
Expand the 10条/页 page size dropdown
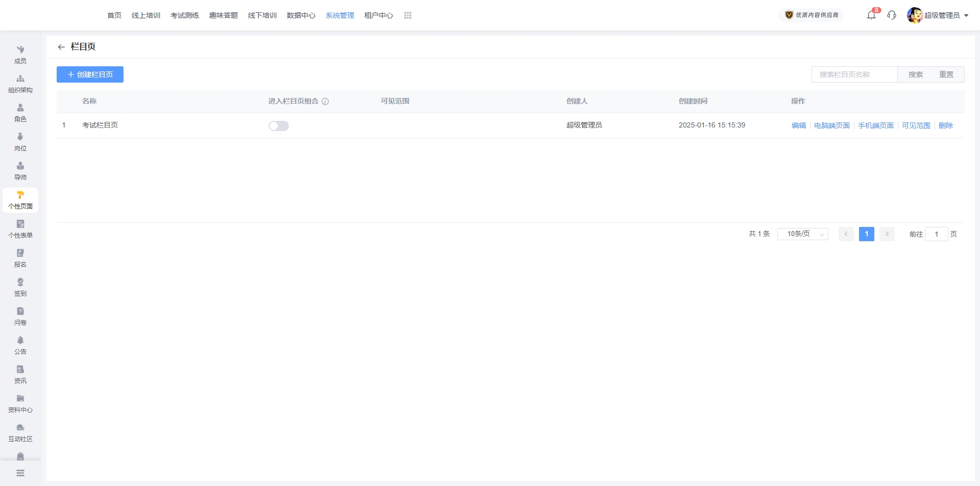click(802, 234)
